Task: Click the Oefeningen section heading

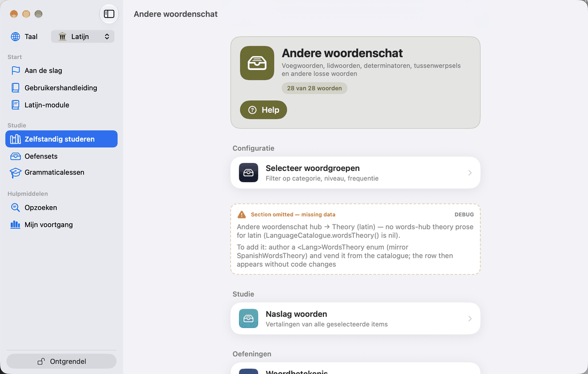Action: (x=252, y=354)
